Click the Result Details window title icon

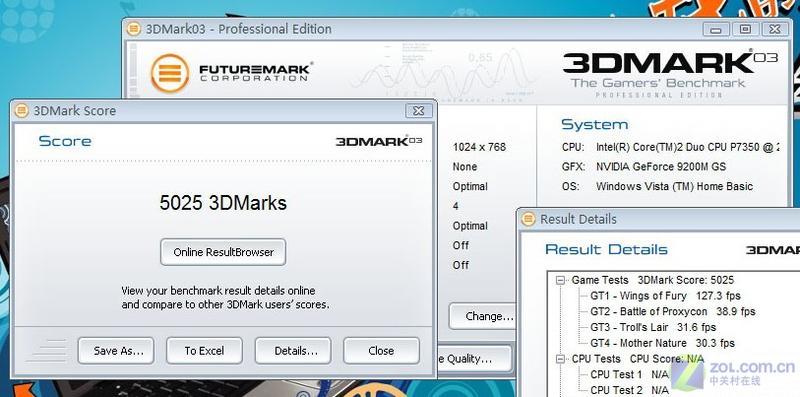528,219
